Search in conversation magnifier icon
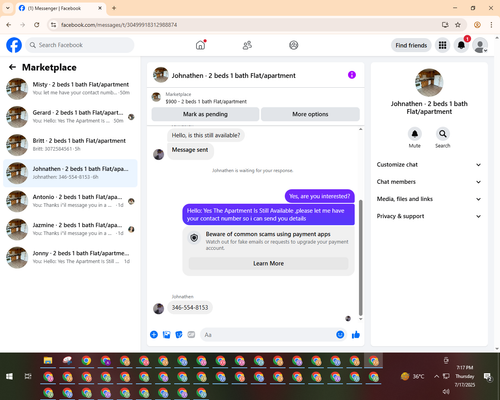500x400 pixels. [443, 134]
